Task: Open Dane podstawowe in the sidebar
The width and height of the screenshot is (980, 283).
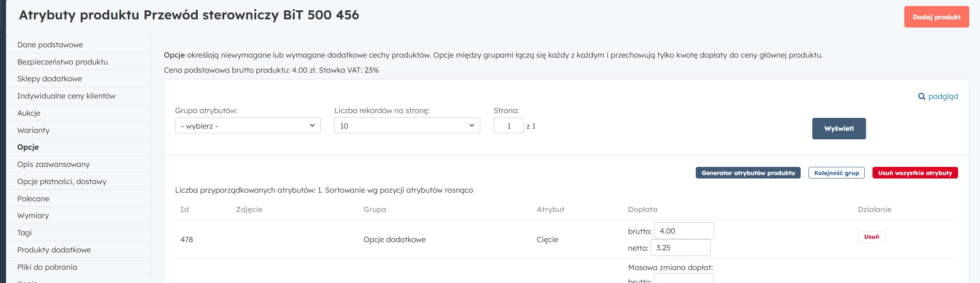Action: (50, 45)
